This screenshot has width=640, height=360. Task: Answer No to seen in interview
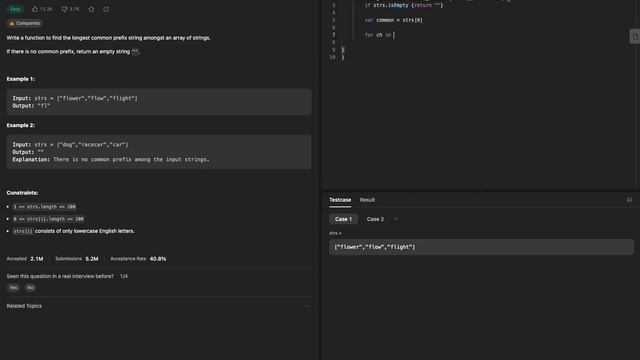(30, 288)
